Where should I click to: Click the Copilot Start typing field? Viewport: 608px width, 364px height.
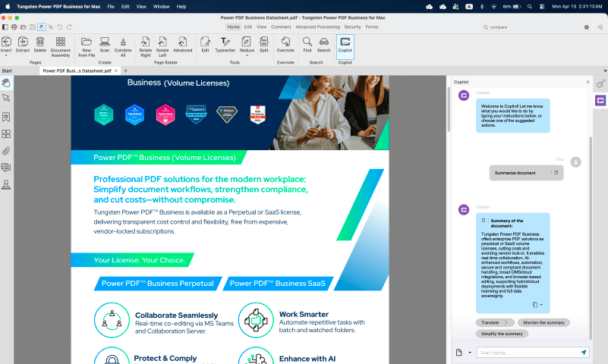pyautogui.click(x=528, y=353)
